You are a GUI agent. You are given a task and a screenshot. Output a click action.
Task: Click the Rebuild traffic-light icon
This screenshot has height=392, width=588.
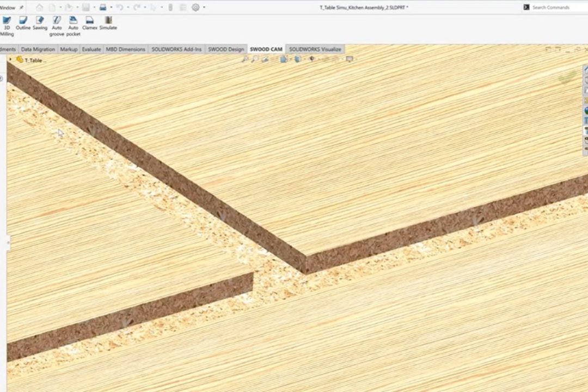tap(170, 7)
